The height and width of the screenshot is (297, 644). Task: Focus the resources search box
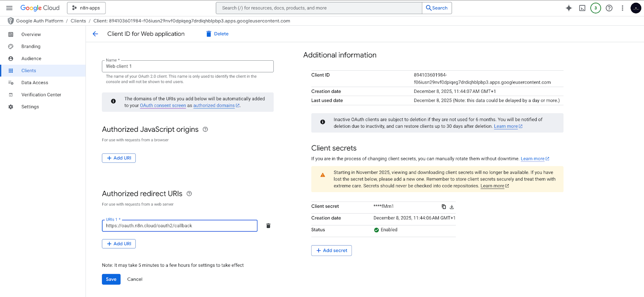(x=319, y=8)
